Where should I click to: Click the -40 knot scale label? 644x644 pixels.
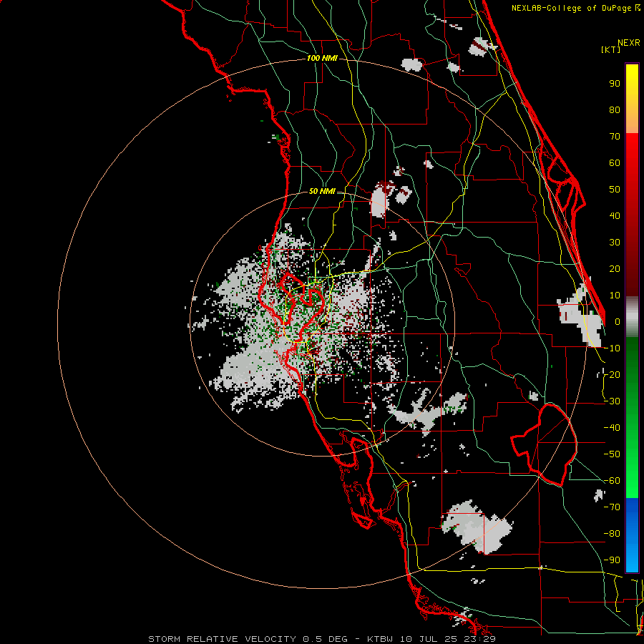pyautogui.click(x=612, y=428)
